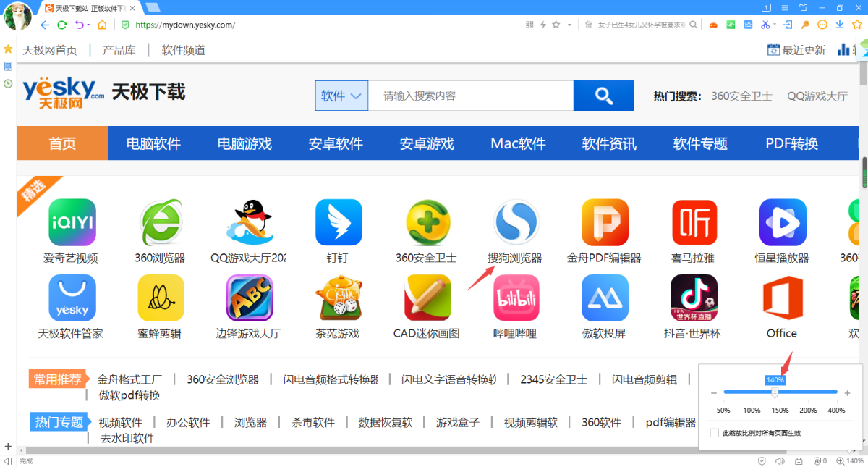Open the QR code icon in address bar
The image size is (868, 467).
[x=529, y=25]
